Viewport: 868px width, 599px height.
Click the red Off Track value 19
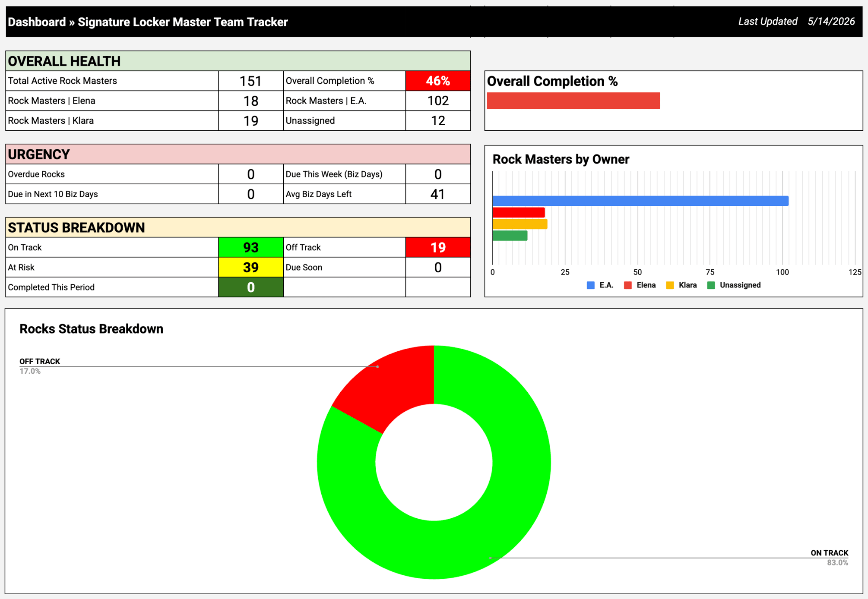point(438,247)
